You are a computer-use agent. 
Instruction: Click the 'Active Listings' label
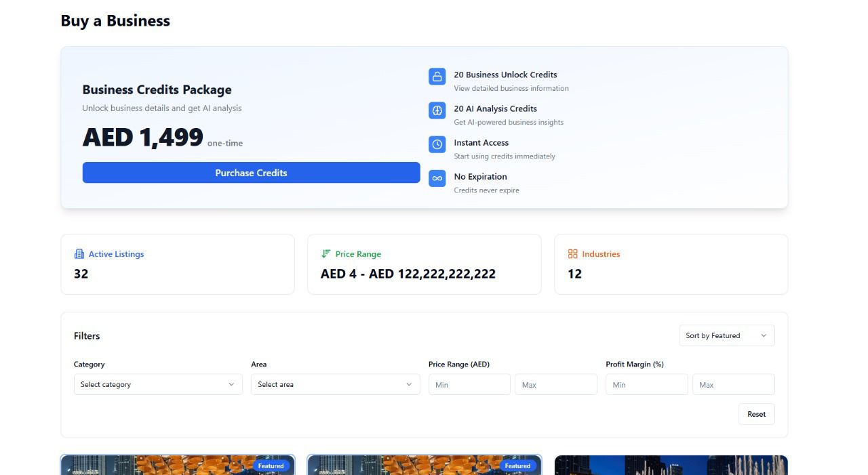(x=116, y=254)
